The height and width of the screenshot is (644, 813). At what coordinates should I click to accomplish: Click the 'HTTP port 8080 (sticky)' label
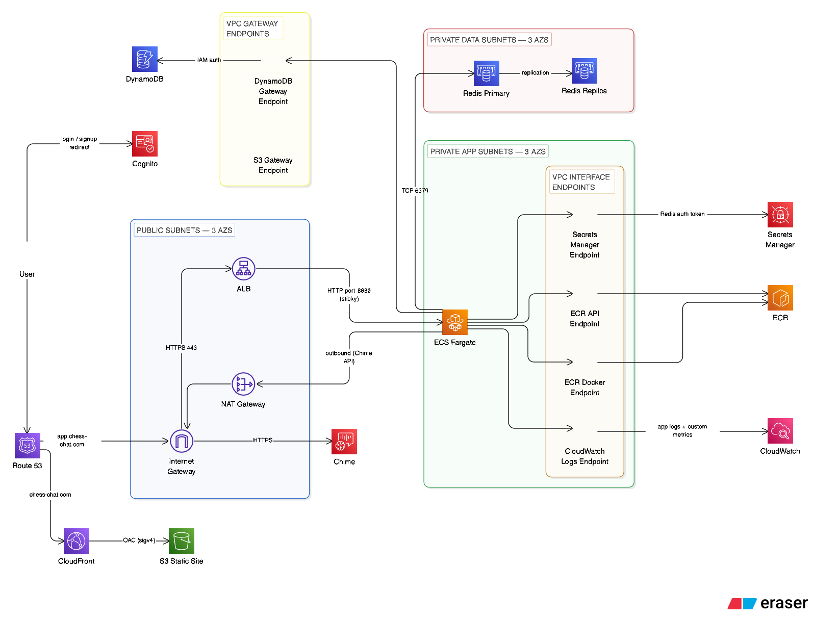pos(349,295)
